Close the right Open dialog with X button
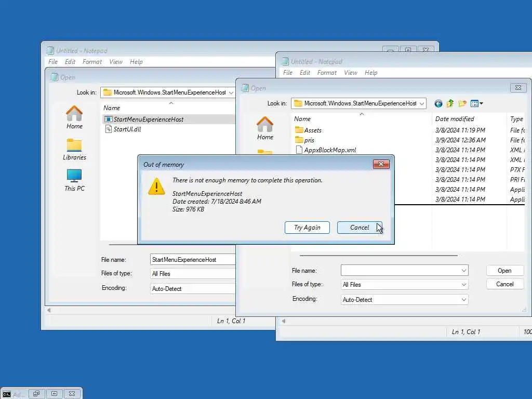Image resolution: width=532 pixels, height=399 pixels. [x=518, y=87]
